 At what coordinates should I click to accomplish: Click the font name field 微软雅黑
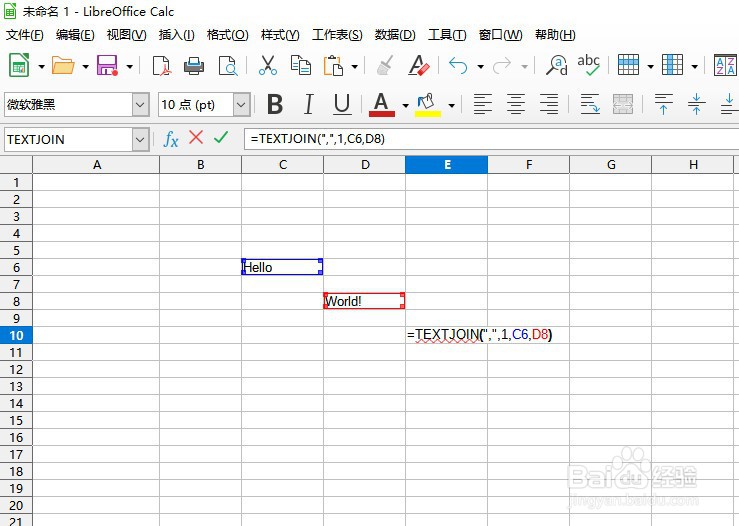(69, 105)
